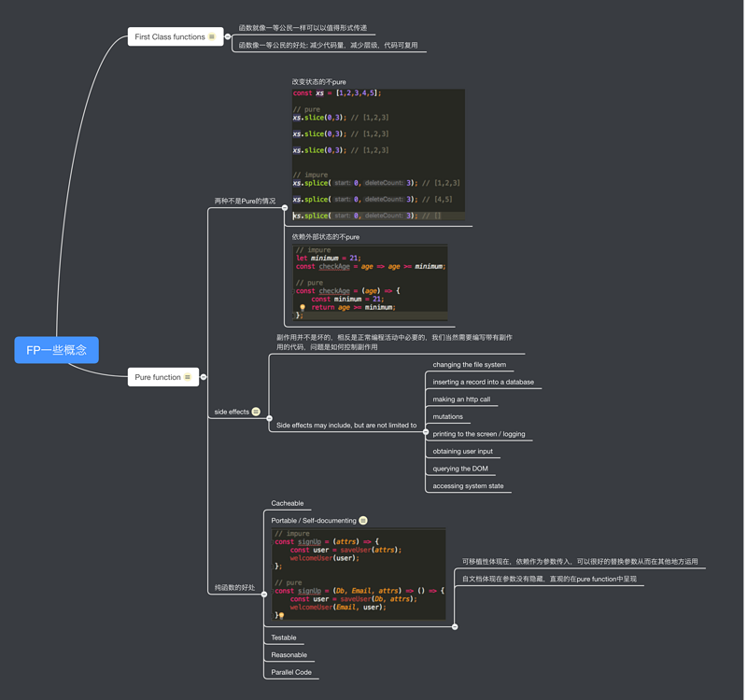Image resolution: width=747 pixels, height=700 pixels.
Task: Collapse Portable / Self-documenting notes branch
Action: point(455,626)
